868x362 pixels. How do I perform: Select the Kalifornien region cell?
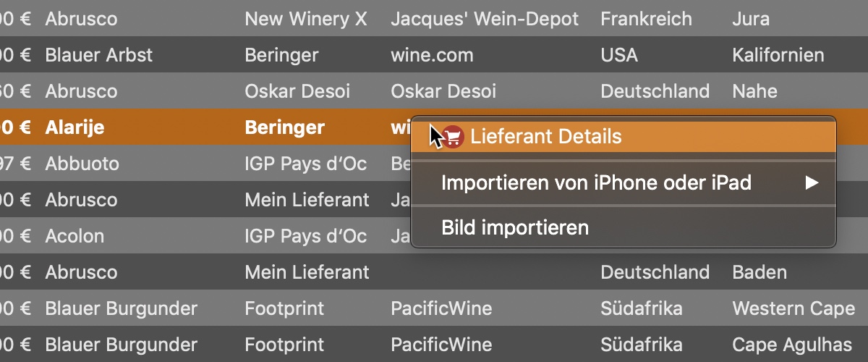tap(778, 55)
